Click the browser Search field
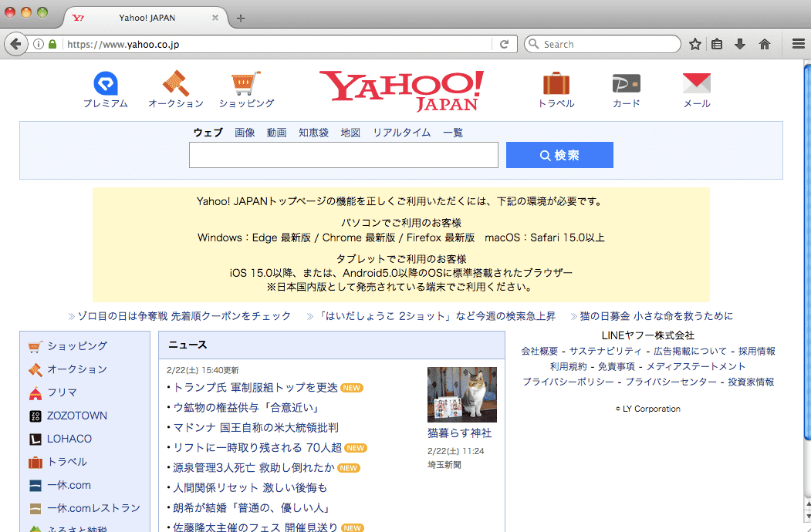 tap(603, 44)
